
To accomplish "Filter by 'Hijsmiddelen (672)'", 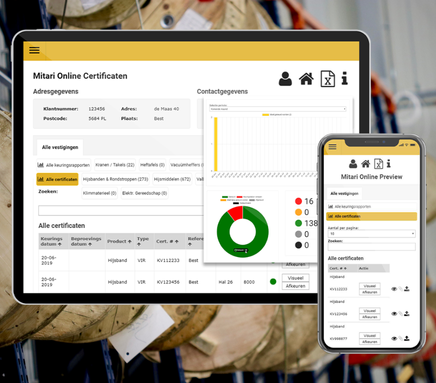I will (172, 179).
